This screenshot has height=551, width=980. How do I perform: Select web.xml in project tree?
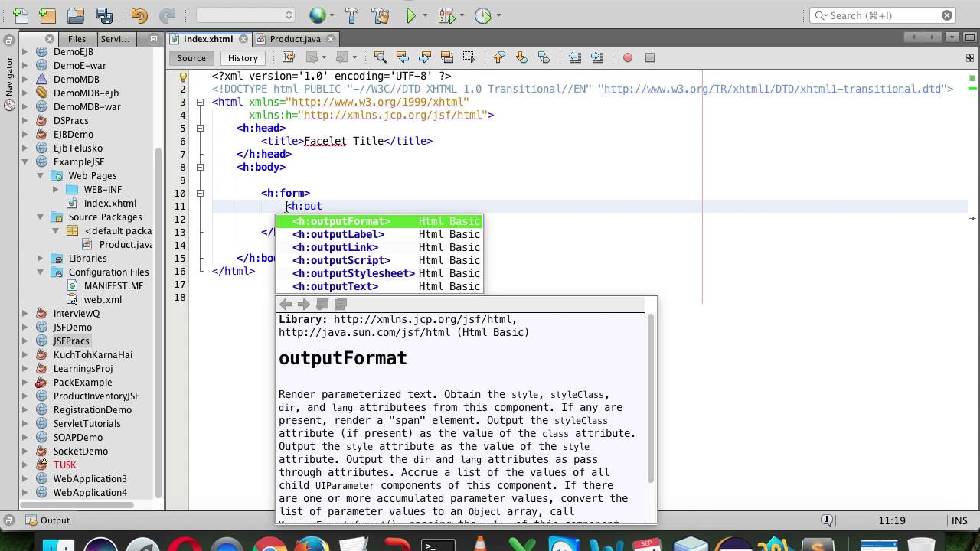coord(103,299)
